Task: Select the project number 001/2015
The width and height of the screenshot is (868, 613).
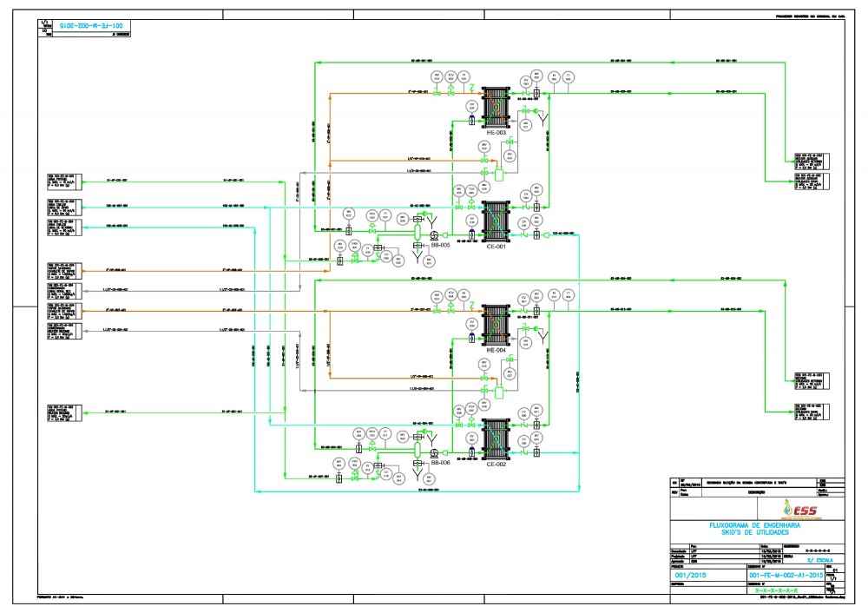Action: click(691, 575)
